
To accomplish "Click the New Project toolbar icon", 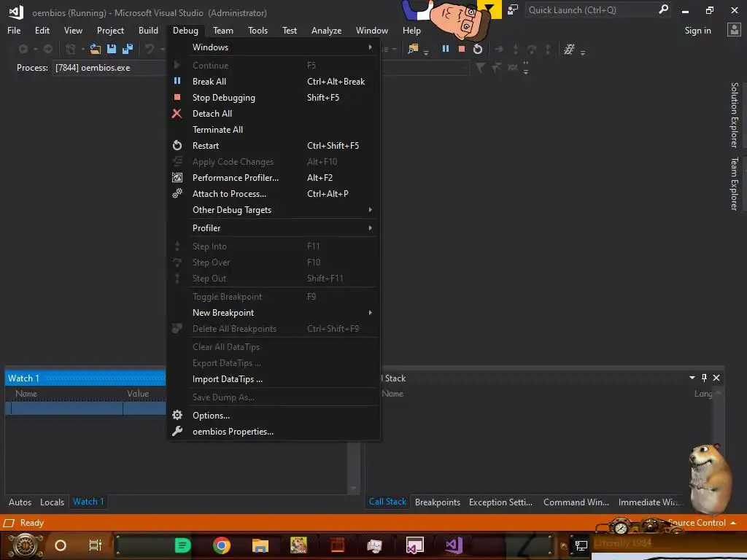I will tap(71, 49).
